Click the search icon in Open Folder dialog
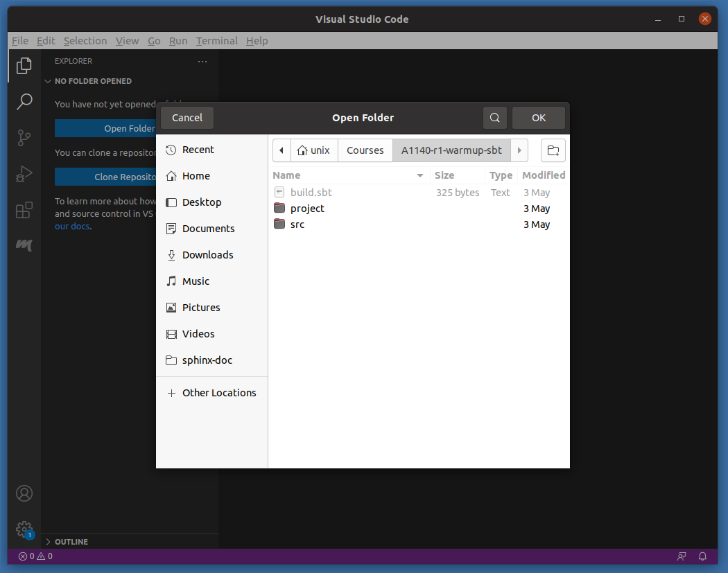The image size is (728, 573). point(494,118)
